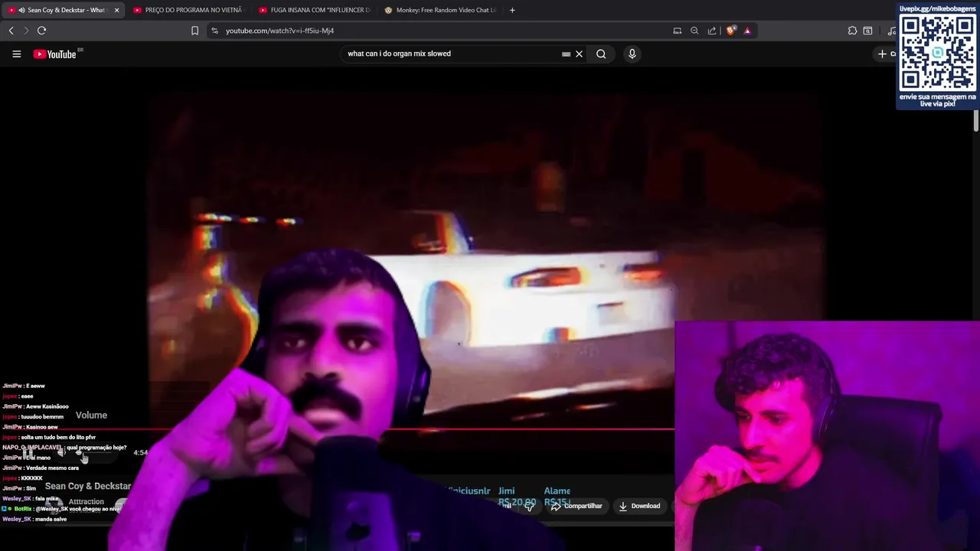The image size is (980, 551).
Task: Click the 4:54 video time display
Action: [x=141, y=453]
